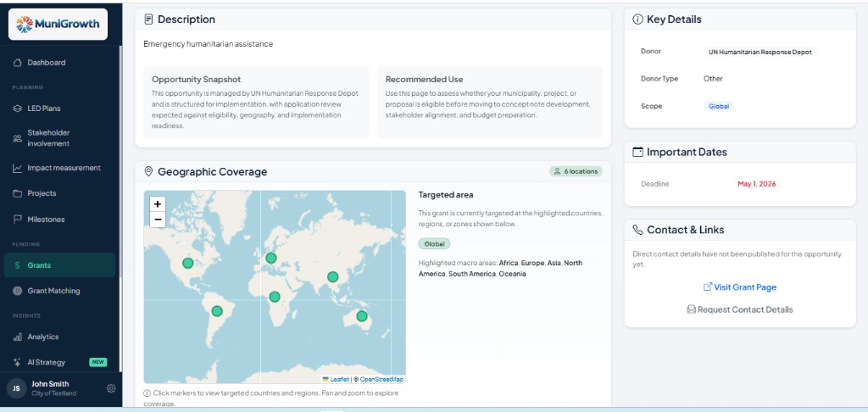Click the Targeted area heading
868x412 pixels.
(x=446, y=195)
